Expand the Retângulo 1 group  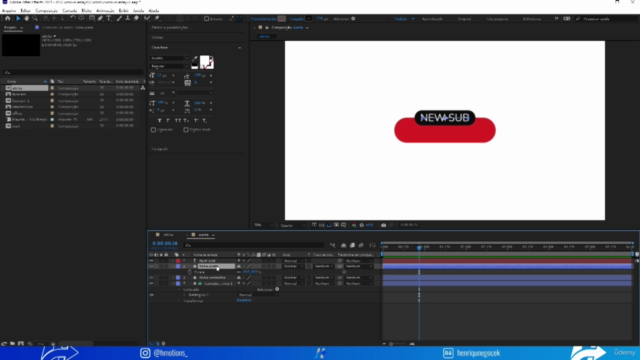click(184, 295)
